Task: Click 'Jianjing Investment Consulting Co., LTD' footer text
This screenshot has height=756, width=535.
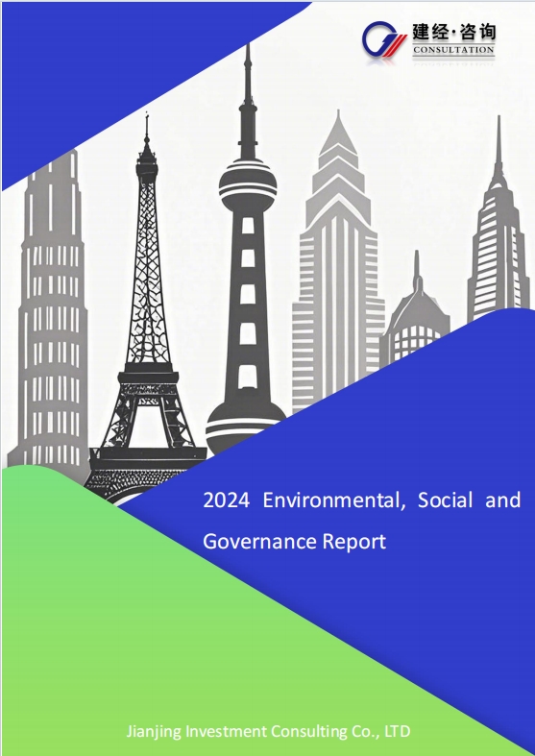Action: click(268, 731)
